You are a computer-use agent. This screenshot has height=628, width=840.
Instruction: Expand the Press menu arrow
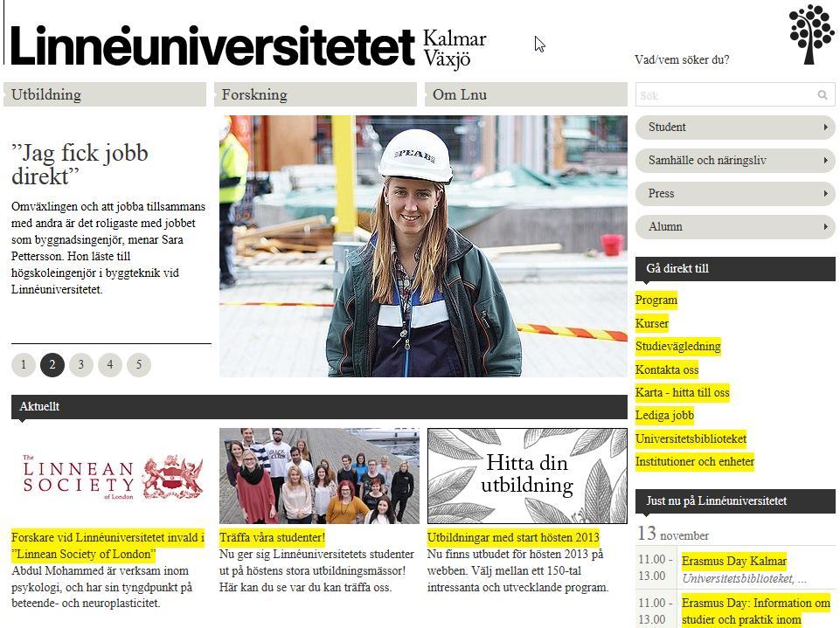(825, 194)
